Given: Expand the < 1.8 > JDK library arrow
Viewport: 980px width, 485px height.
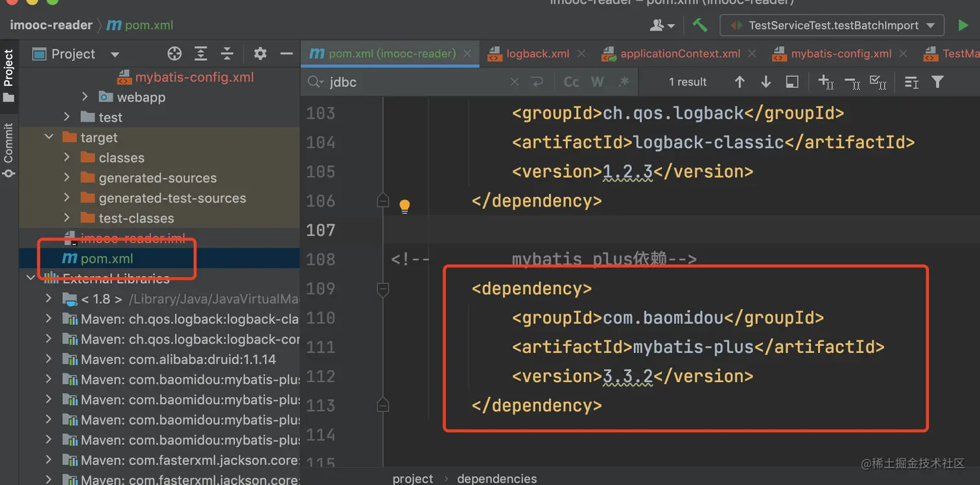Looking at the screenshot, I should (49, 299).
